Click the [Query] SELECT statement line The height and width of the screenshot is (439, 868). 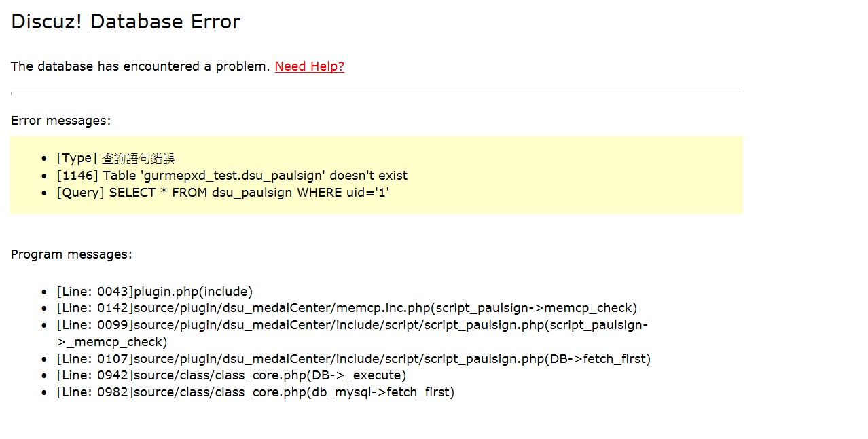pos(223,193)
